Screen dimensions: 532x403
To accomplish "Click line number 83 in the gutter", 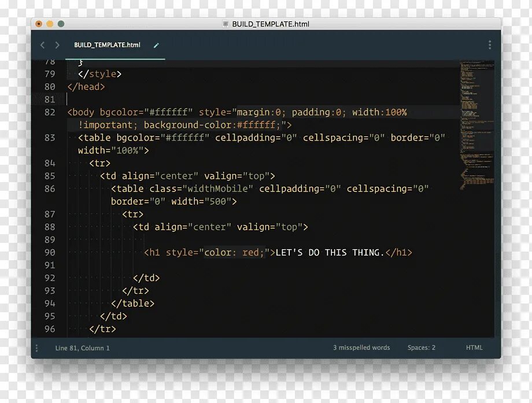I will pyautogui.click(x=50, y=138).
